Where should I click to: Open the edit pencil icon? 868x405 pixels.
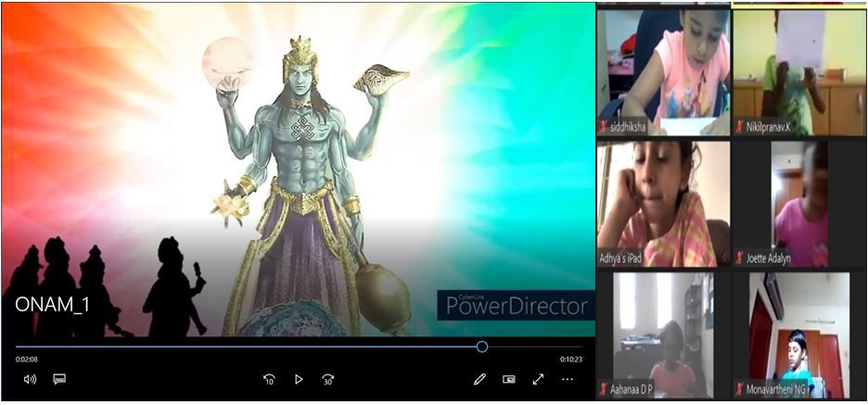point(479,379)
